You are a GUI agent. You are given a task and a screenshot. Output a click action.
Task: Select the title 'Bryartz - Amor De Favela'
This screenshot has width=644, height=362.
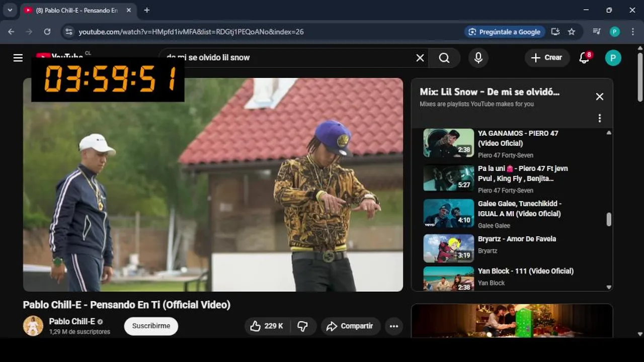pyautogui.click(x=517, y=239)
